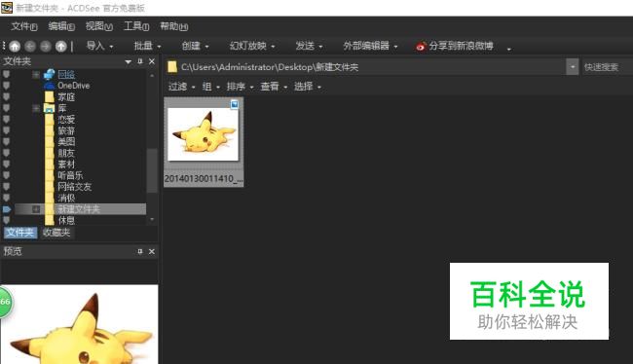The image size is (633, 364).
Task: Expand the 库 tree node
Action: (x=36, y=108)
